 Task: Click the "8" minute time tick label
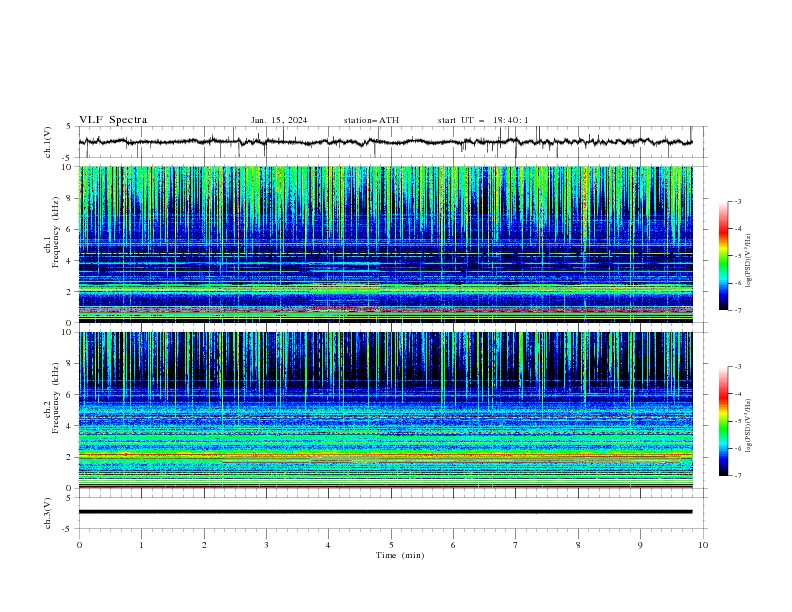pos(578,545)
